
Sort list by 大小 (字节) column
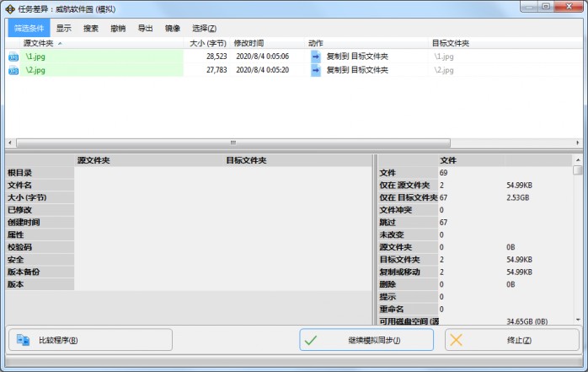(207, 42)
